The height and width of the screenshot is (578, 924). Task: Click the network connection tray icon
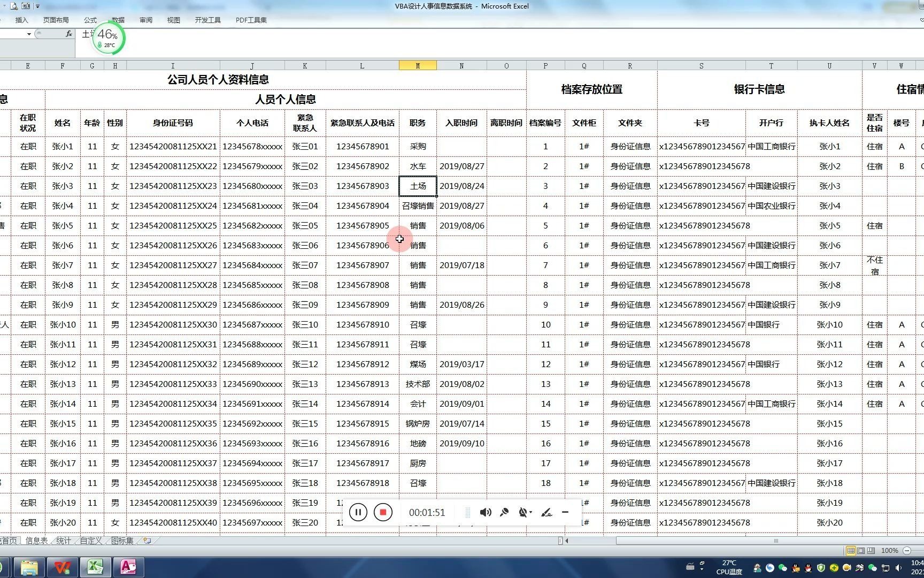[x=885, y=568]
